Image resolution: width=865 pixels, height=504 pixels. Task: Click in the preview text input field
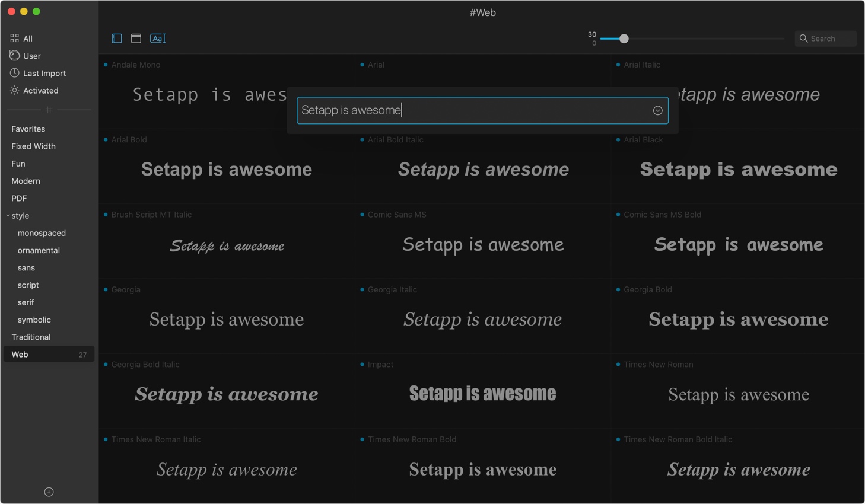(482, 110)
